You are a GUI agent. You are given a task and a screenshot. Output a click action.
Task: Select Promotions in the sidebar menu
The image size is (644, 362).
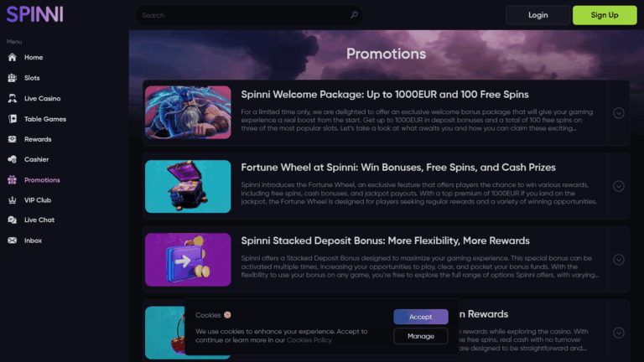coord(42,180)
